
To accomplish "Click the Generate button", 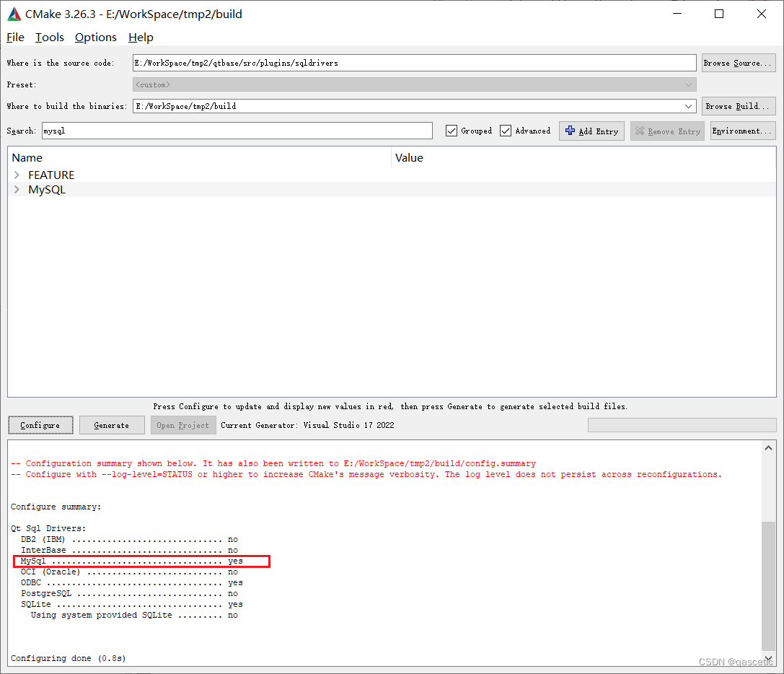I will [x=112, y=425].
